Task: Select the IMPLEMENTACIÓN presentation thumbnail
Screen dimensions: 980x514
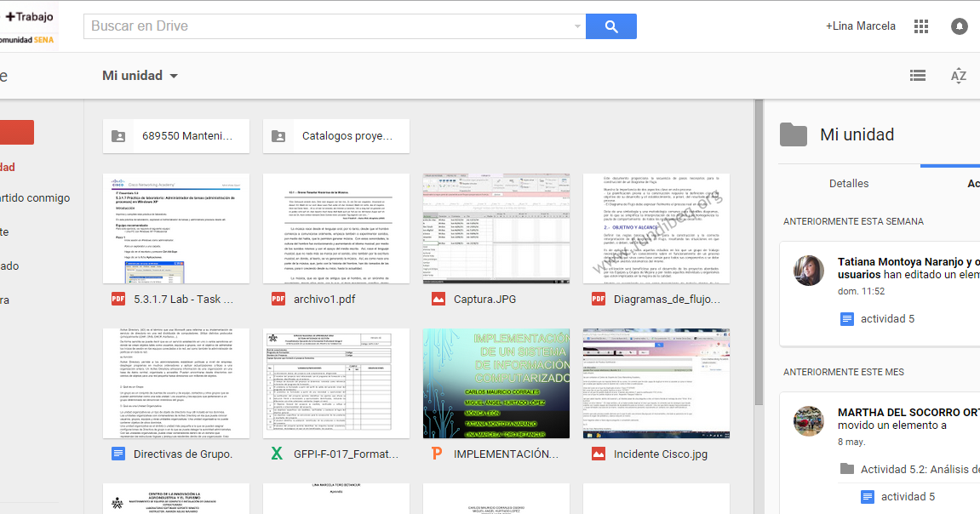Action: click(x=496, y=384)
